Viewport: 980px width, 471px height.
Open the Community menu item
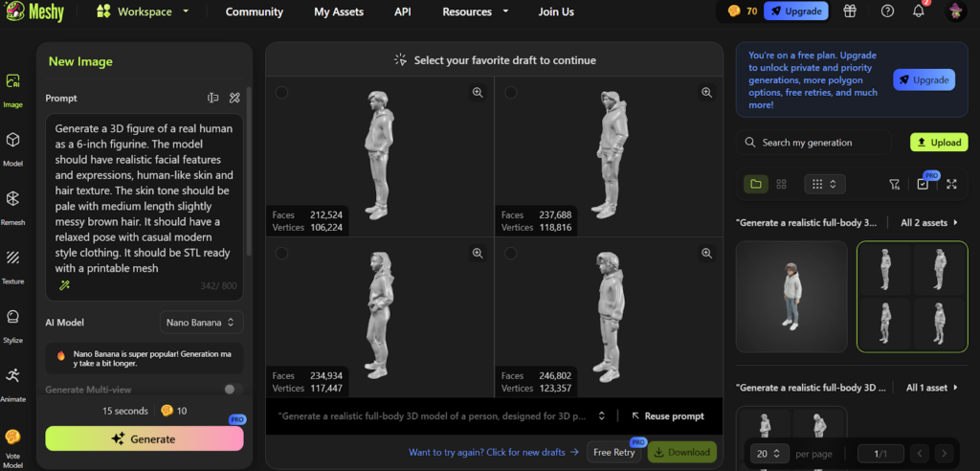254,11
